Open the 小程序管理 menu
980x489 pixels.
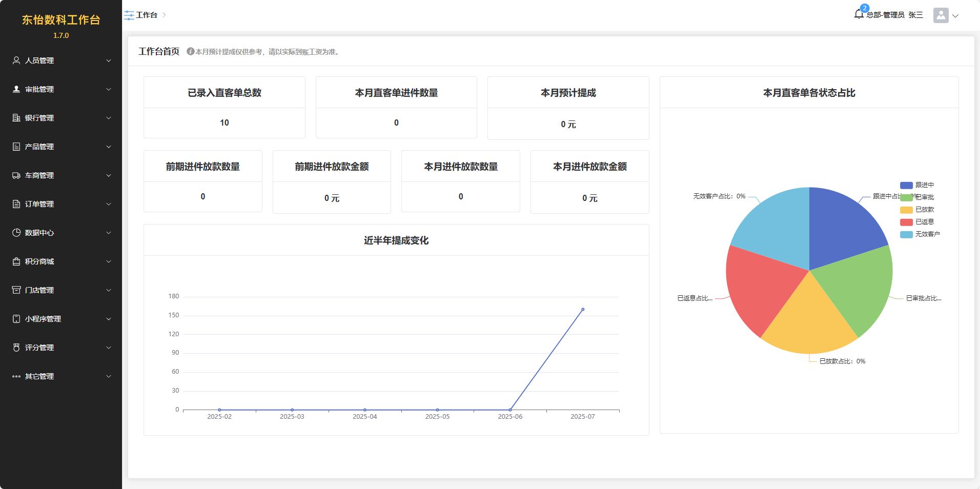coord(43,319)
